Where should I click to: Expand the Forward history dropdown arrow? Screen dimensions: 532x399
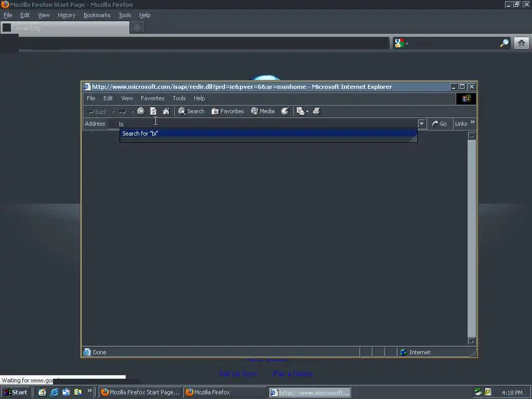(x=132, y=111)
